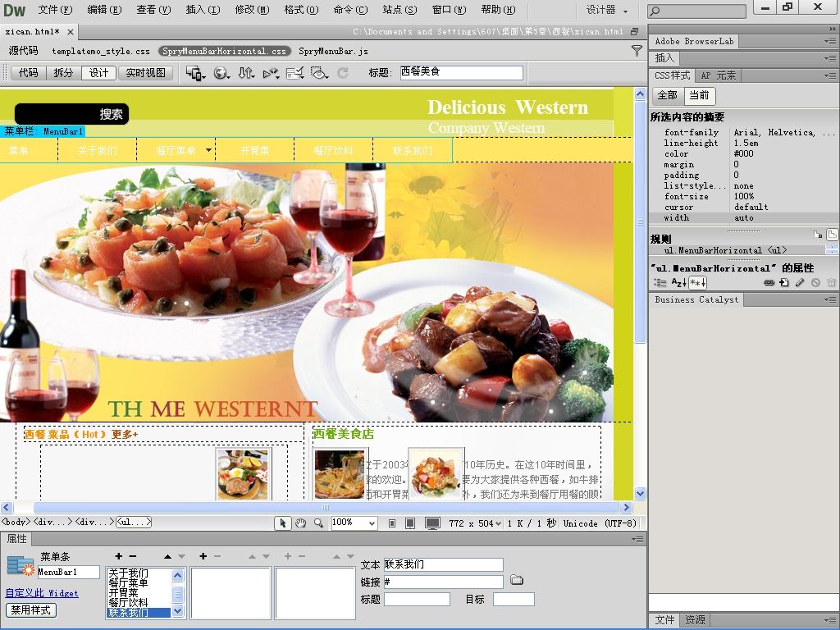Add submenu item with second-level plus icon
This screenshot has height=630, width=840.
click(x=203, y=556)
